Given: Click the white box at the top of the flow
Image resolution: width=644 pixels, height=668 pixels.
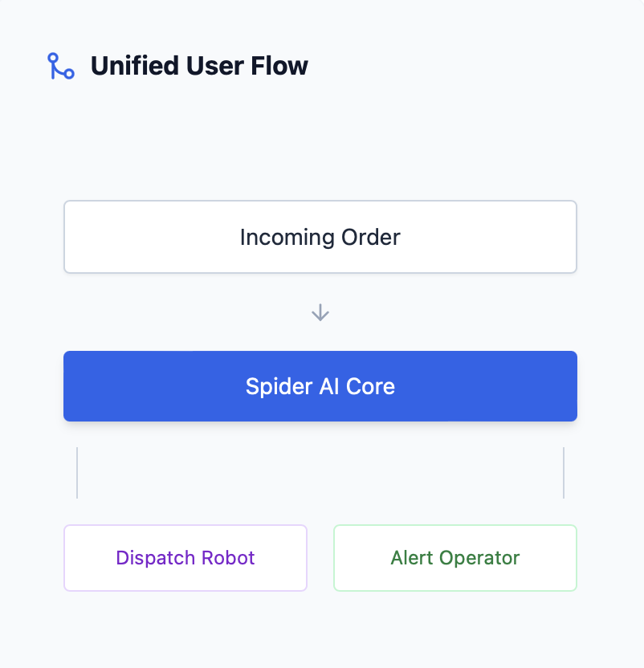Looking at the screenshot, I should (x=320, y=237).
